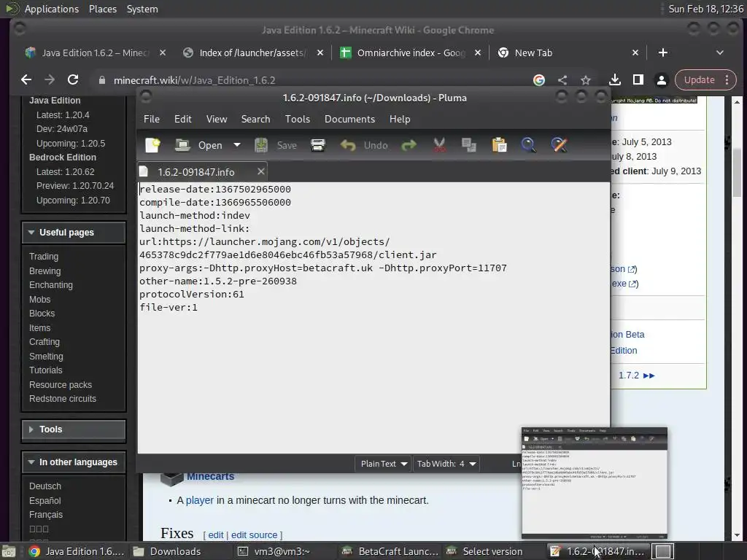The image size is (747, 560).
Task: Click 'edit source' next to Fixes
Action: click(x=254, y=535)
